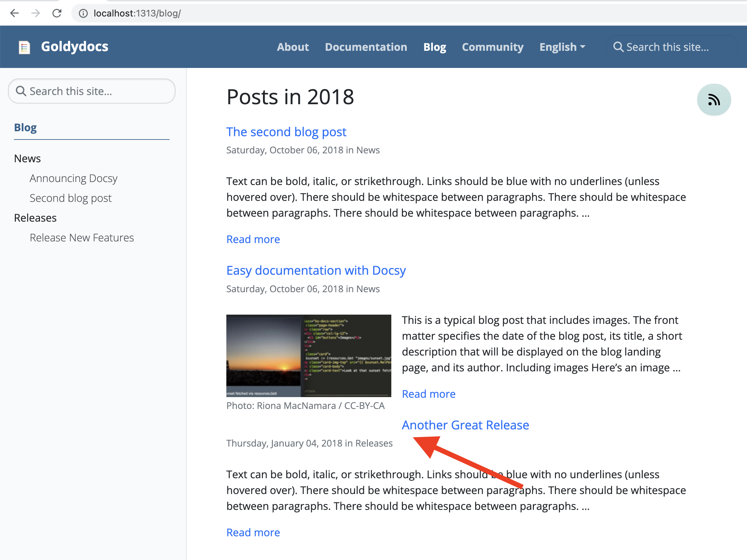This screenshot has width=747, height=560.
Task: Open 'The second blog post' link
Action: pos(286,132)
